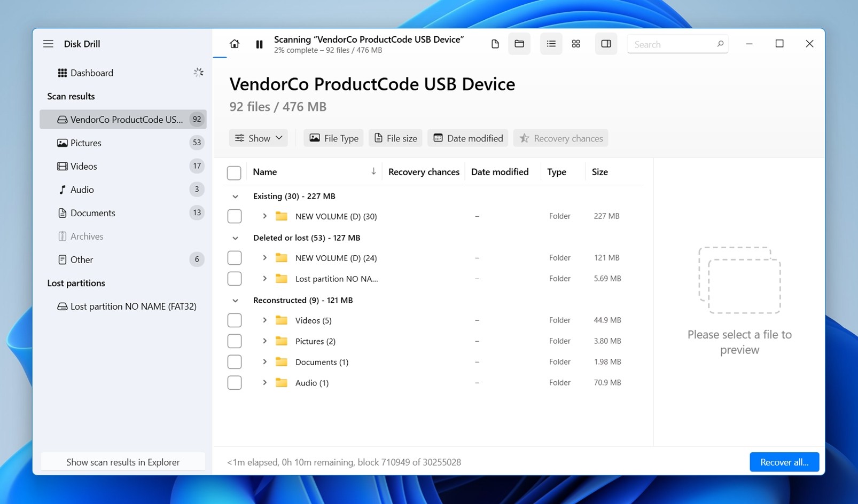This screenshot has height=504, width=858.
Task: Click the scan elapsed status text
Action: click(344, 462)
